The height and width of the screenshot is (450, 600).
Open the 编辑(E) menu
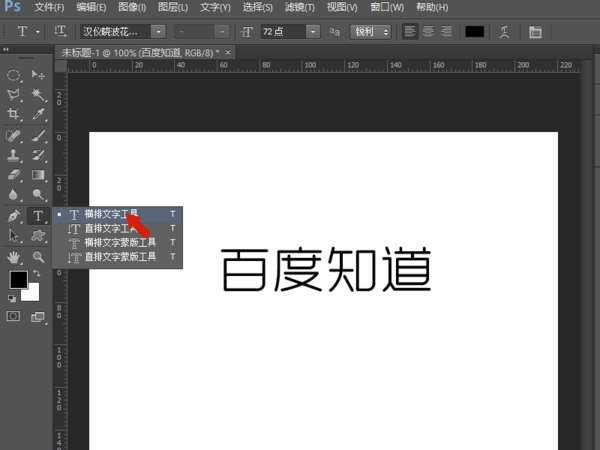[x=91, y=7]
